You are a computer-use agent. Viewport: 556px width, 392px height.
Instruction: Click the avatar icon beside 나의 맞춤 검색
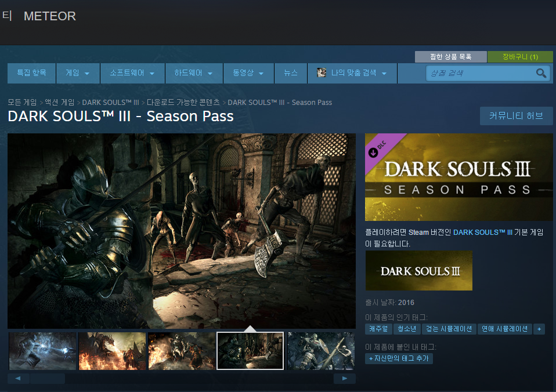coord(322,72)
